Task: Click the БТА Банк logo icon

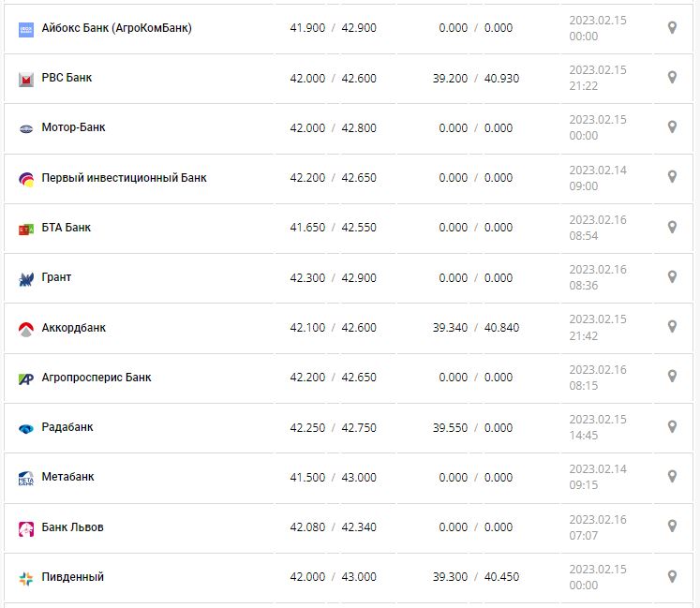Action: pyautogui.click(x=26, y=229)
